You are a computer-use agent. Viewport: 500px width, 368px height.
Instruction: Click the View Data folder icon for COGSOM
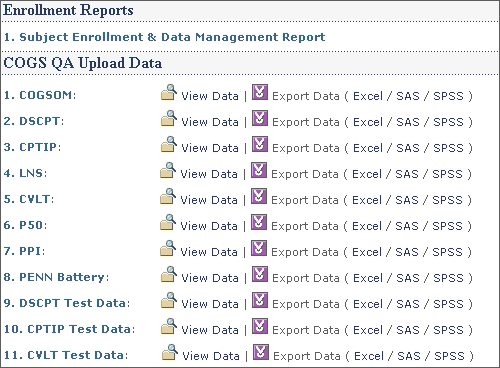(169, 92)
